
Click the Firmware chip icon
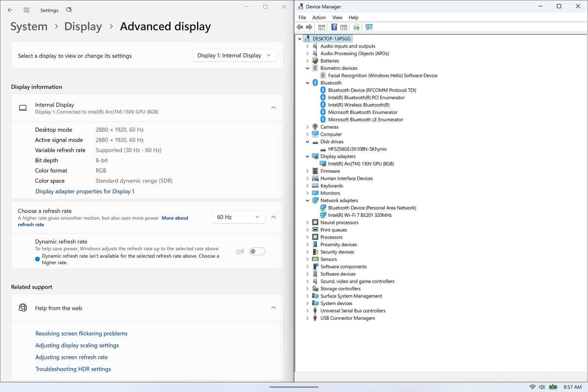point(315,171)
